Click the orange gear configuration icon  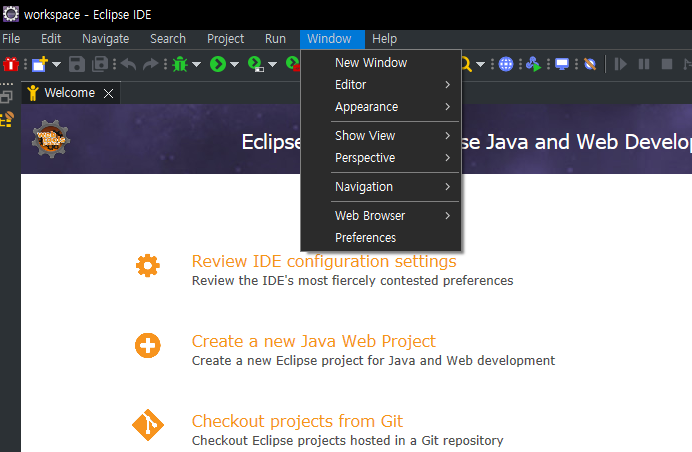[148, 266]
